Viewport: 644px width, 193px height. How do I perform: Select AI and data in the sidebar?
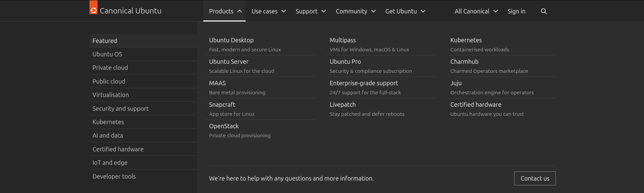coord(143,135)
